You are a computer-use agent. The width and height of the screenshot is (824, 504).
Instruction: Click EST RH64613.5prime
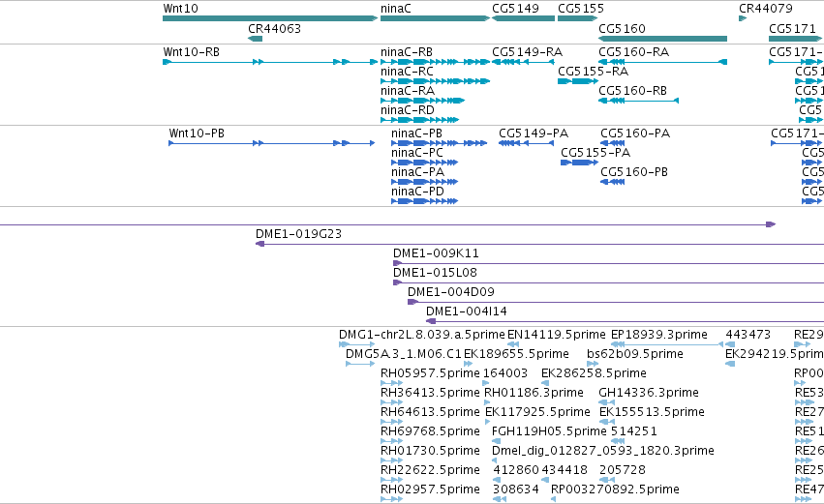pyautogui.click(x=391, y=422)
